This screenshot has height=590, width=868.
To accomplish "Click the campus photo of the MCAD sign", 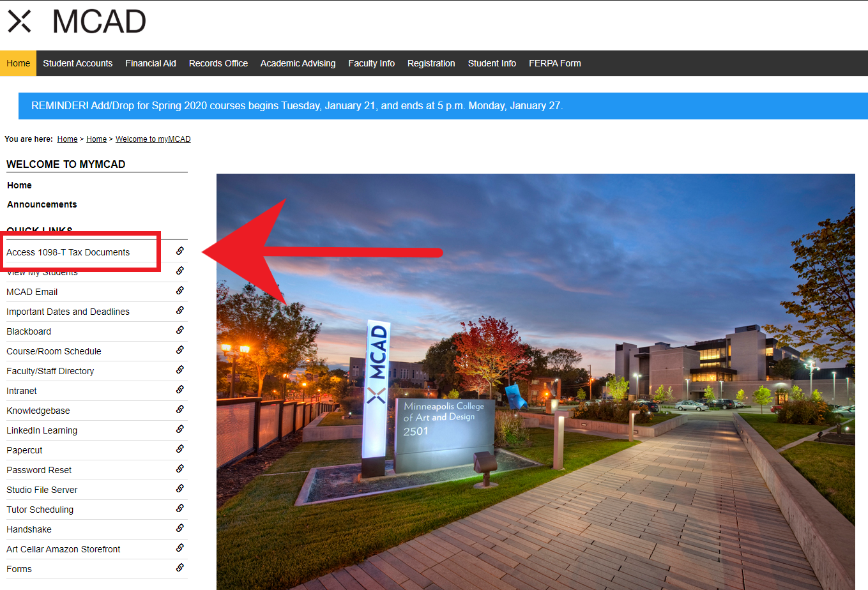I will point(536,382).
